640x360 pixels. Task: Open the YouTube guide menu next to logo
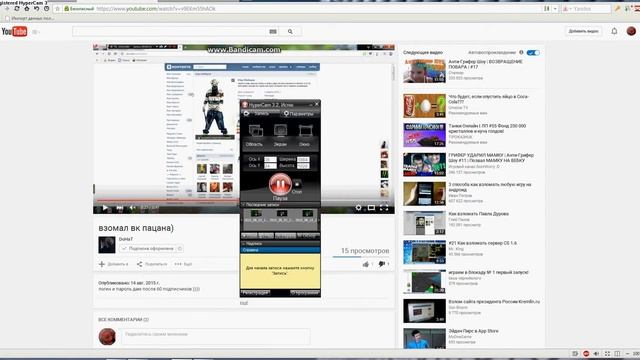tap(35, 32)
